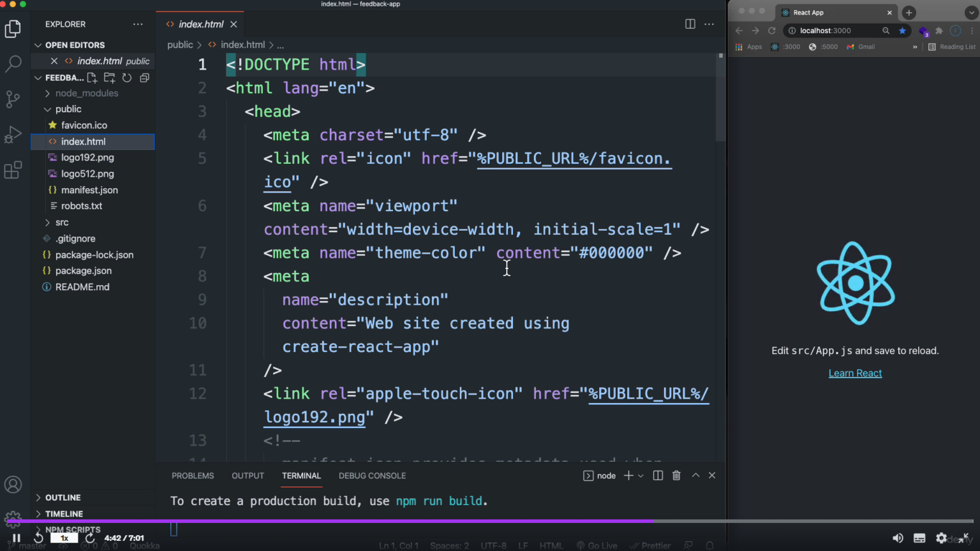Expand the src folder
The width and height of the screenshot is (980, 551).
pos(61,222)
